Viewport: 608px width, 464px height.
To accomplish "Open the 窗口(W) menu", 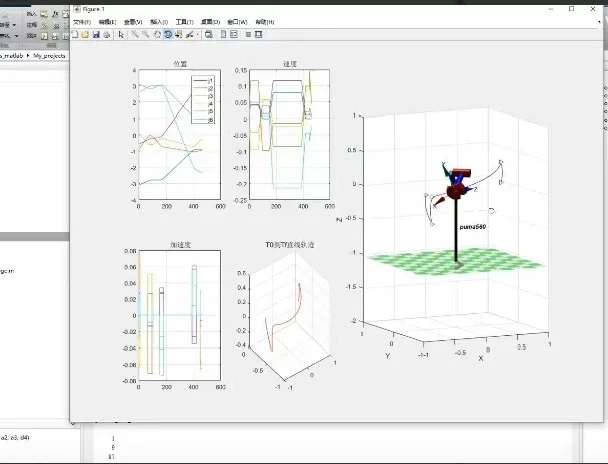I will (237, 22).
